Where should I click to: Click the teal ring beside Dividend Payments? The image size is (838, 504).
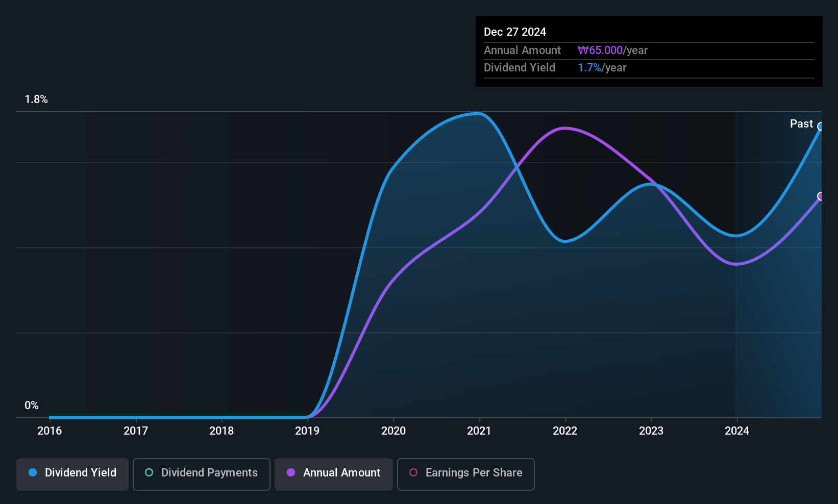click(149, 473)
